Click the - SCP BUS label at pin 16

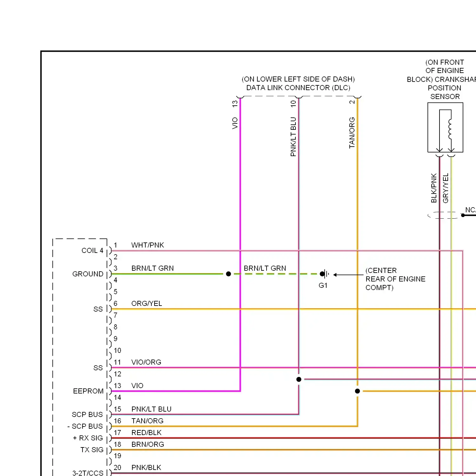pyautogui.click(x=85, y=426)
